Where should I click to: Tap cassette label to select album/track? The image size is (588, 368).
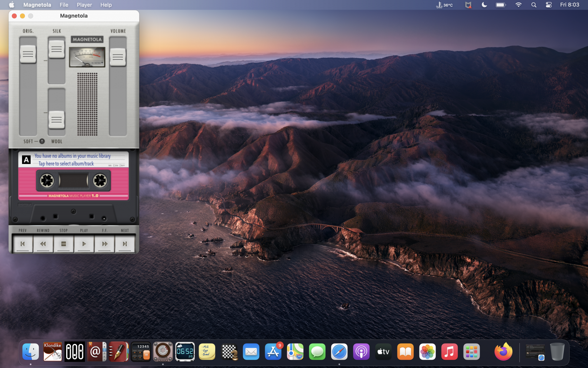73,160
